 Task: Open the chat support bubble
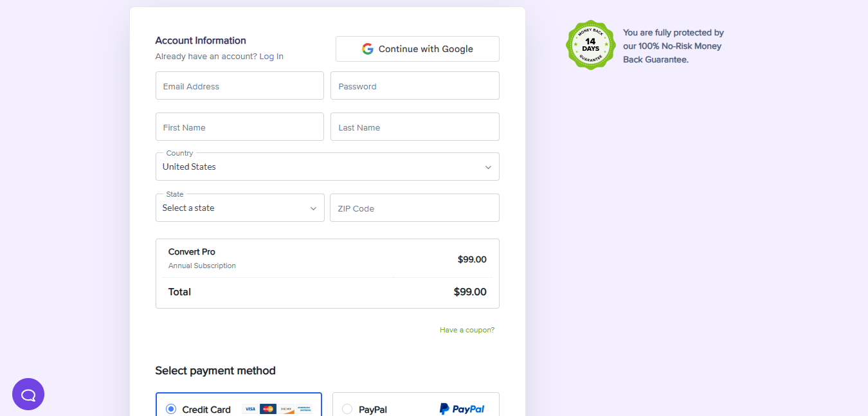28,394
